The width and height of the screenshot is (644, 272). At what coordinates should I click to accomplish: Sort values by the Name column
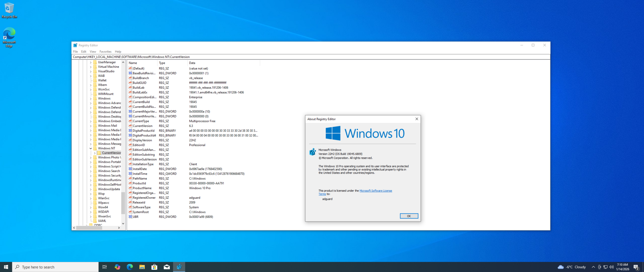click(x=142, y=63)
